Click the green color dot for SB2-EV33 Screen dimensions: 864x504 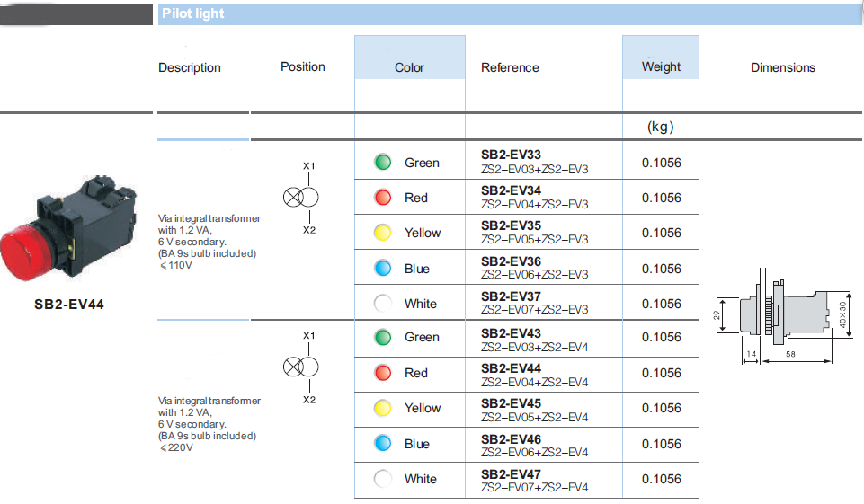pos(382,162)
